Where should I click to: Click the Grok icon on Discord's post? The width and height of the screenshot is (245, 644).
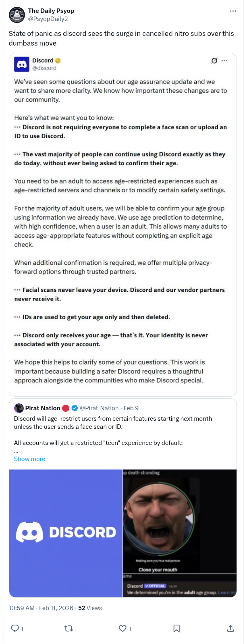tap(214, 60)
